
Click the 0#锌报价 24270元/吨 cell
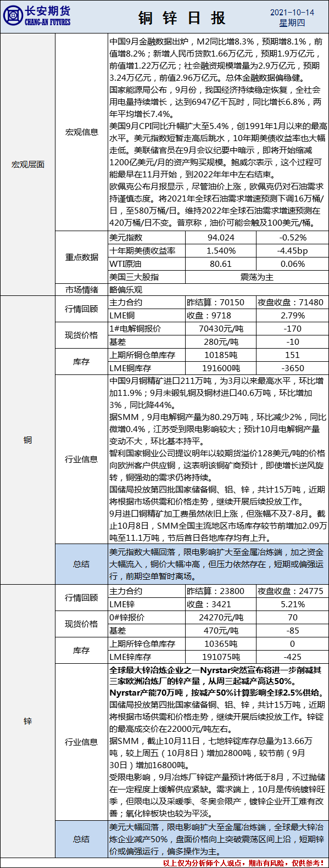click(x=221, y=617)
